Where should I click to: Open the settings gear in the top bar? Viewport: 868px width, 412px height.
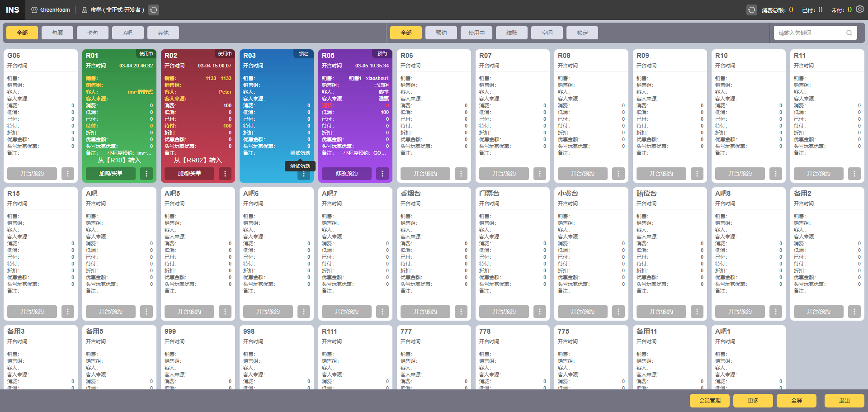pos(859,9)
